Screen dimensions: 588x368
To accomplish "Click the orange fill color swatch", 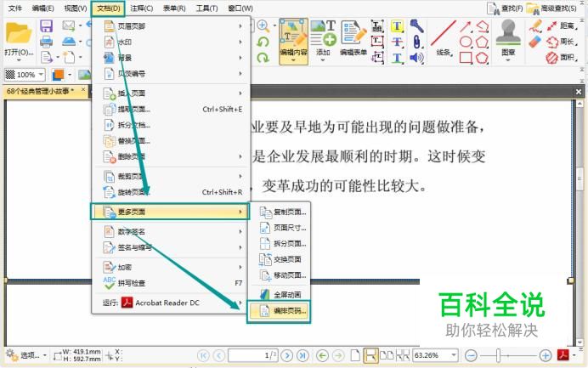I will click(58, 75).
